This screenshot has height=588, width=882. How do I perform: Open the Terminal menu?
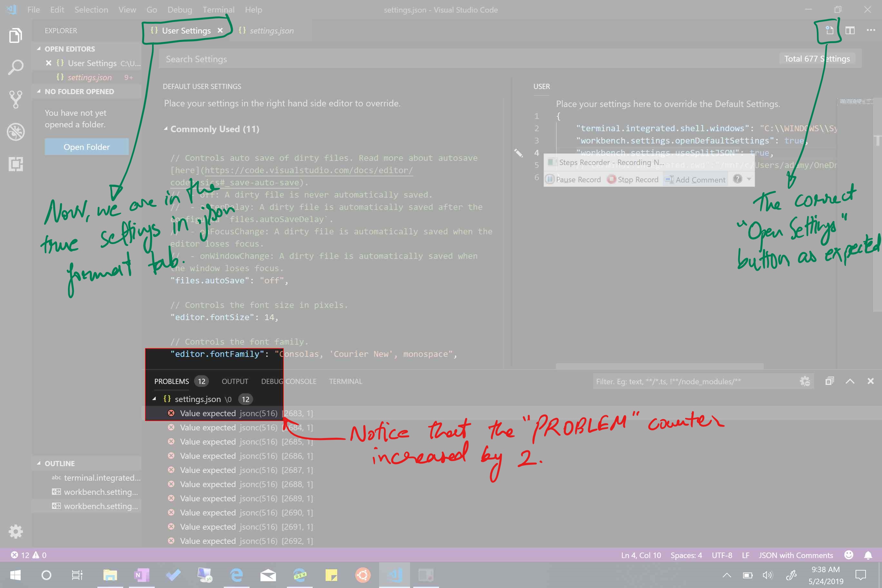[x=219, y=9]
